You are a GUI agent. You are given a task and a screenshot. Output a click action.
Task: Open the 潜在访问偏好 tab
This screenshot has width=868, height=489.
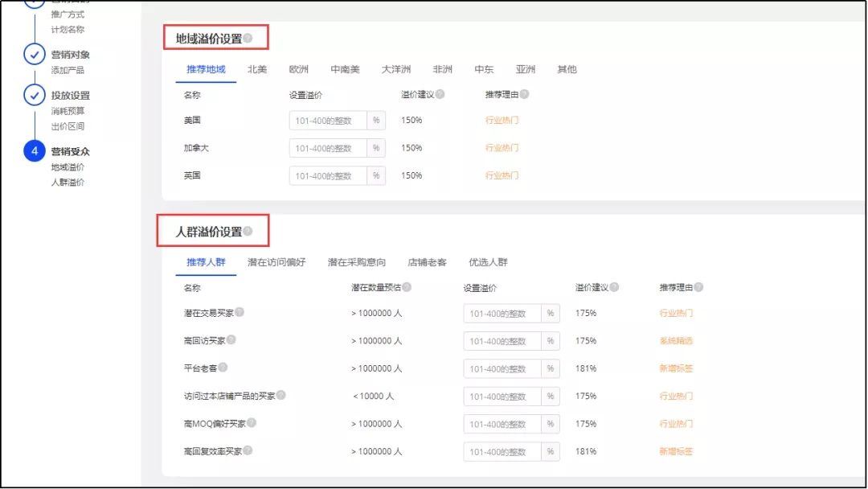point(276,262)
